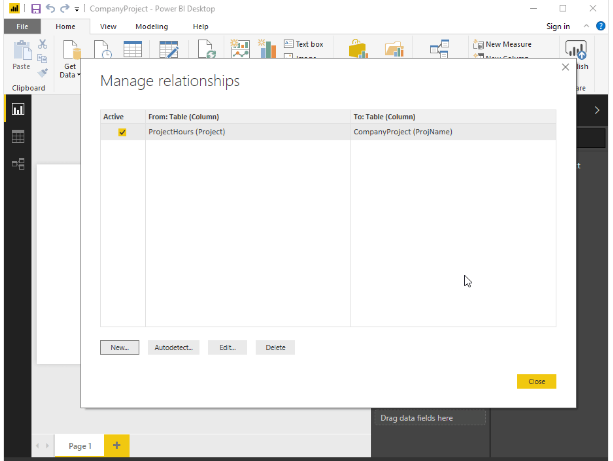Click the Edit Queries icon
Image resolution: width=613 pixels, height=461 pixels.
pyautogui.click(x=169, y=49)
